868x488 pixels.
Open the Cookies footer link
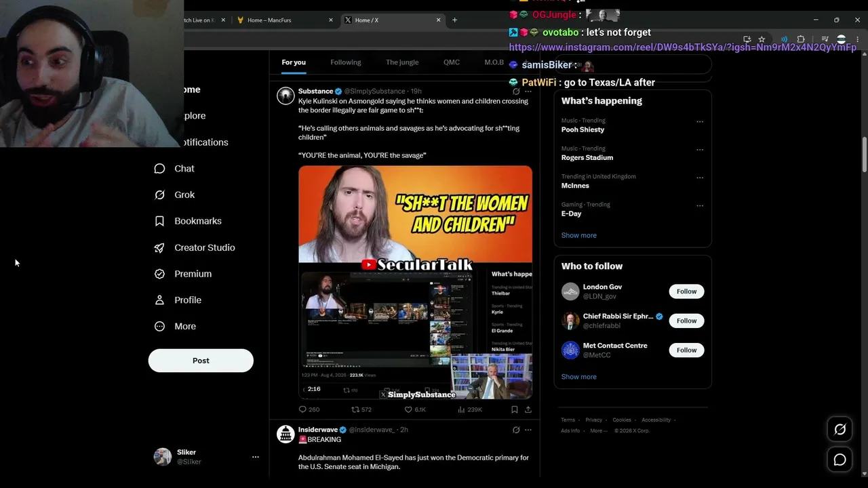click(622, 420)
